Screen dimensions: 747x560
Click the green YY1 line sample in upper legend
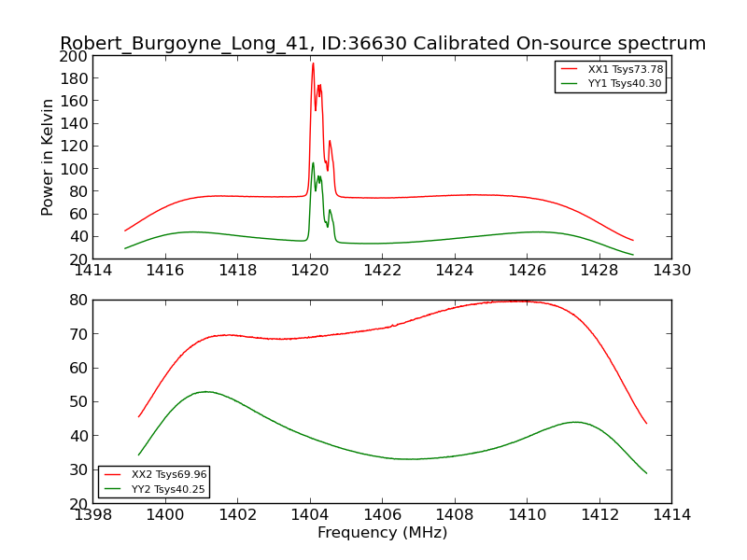point(570,83)
